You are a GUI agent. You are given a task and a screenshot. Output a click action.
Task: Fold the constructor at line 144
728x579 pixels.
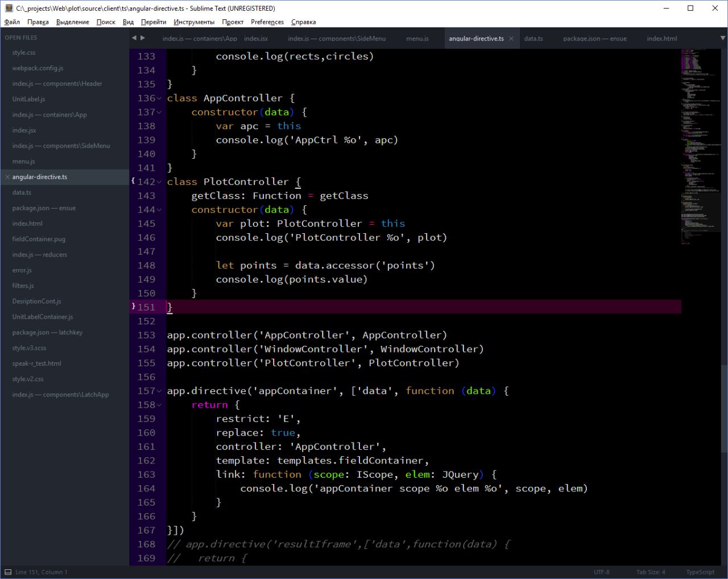click(159, 210)
